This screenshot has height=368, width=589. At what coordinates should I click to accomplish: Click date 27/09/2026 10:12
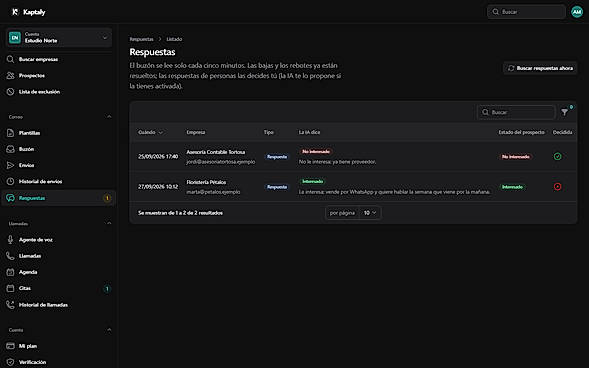[158, 187]
